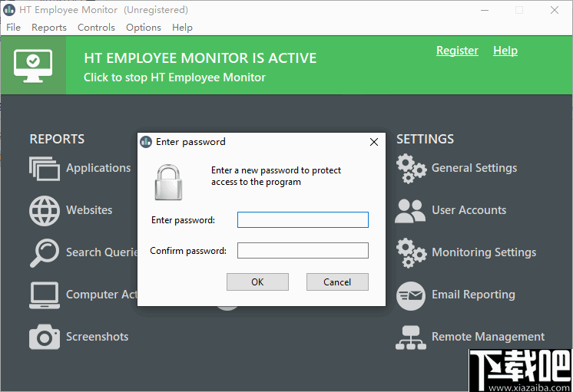Focus the Enter password field
Screen dimensions: 573x392
click(303, 219)
